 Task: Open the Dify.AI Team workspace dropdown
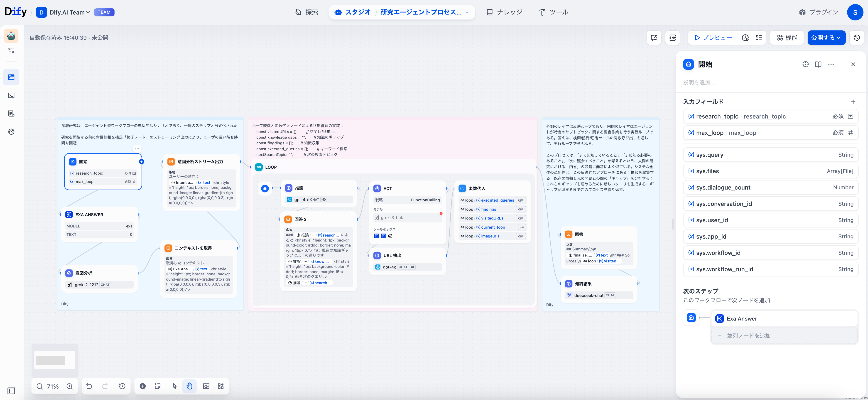(70, 12)
